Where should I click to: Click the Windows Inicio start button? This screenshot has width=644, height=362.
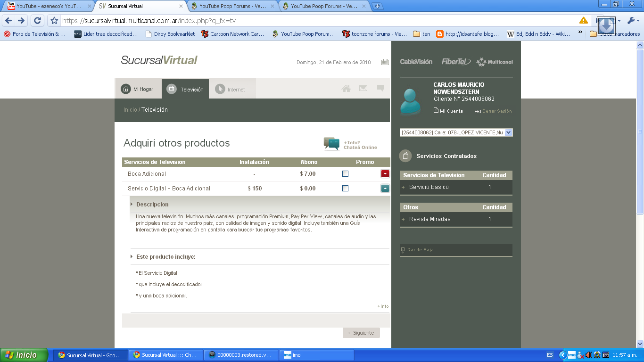pos(25,355)
